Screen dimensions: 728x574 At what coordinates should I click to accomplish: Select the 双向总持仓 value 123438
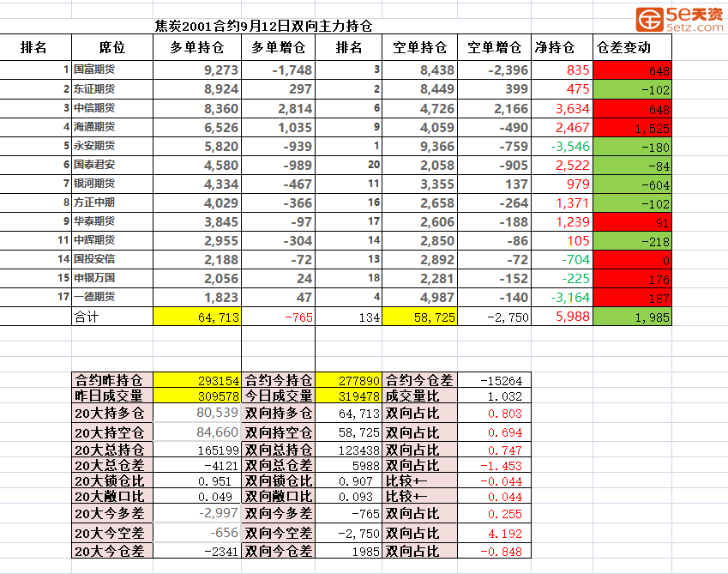pos(349,450)
